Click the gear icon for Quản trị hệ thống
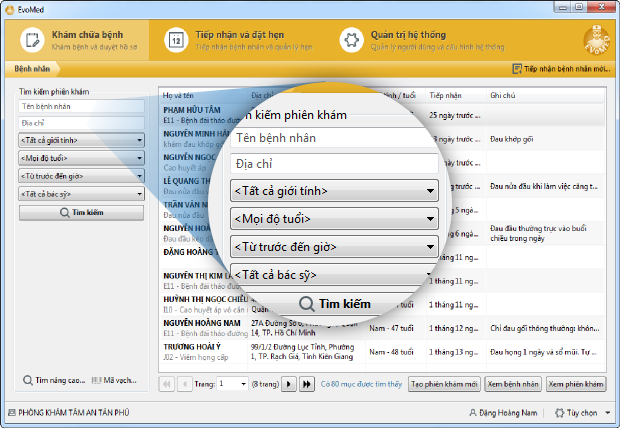This screenshot has height=428, width=620. click(x=351, y=40)
